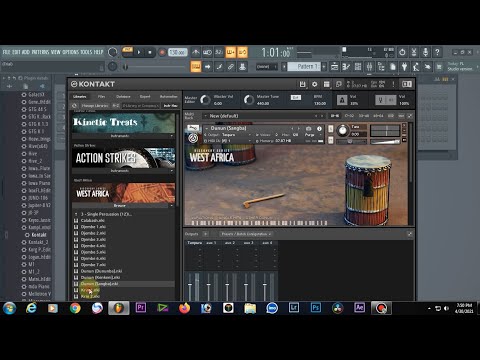Click the Ext sync button in Kontakt
This screenshot has height=360, width=480.
[x=296, y=97]
